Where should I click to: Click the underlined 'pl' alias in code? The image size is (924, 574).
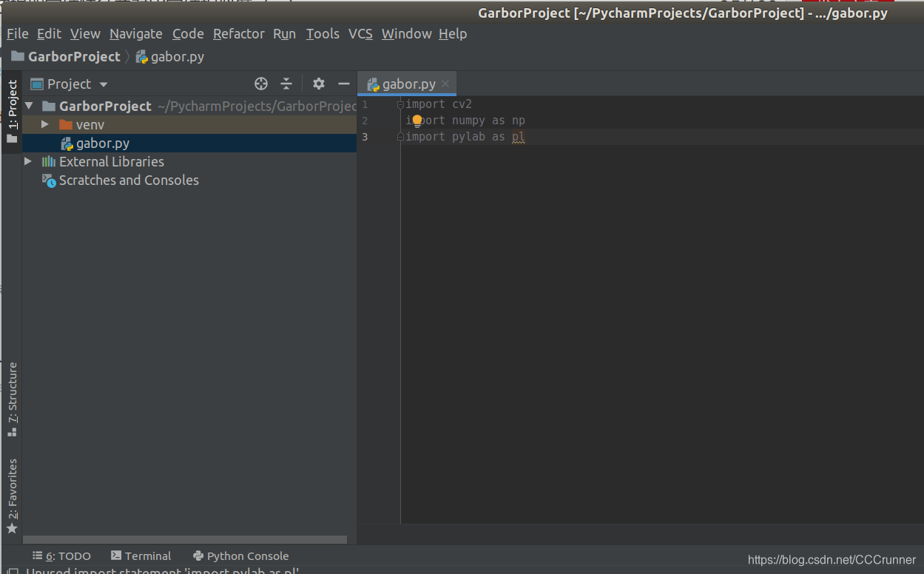tap(519, 137)
